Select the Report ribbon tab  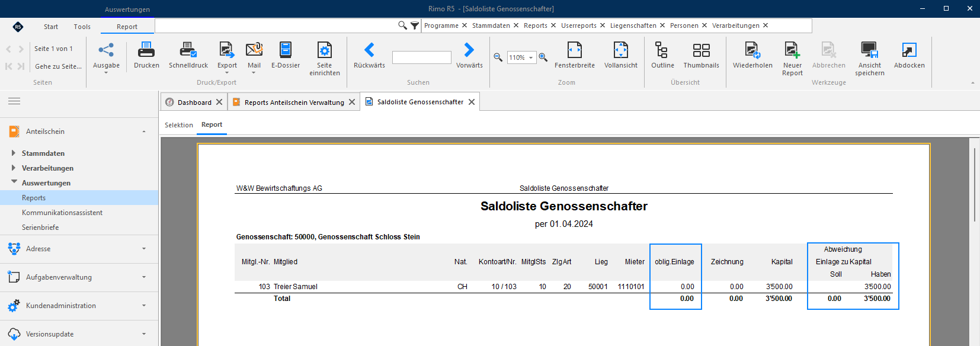click(127, 27)
